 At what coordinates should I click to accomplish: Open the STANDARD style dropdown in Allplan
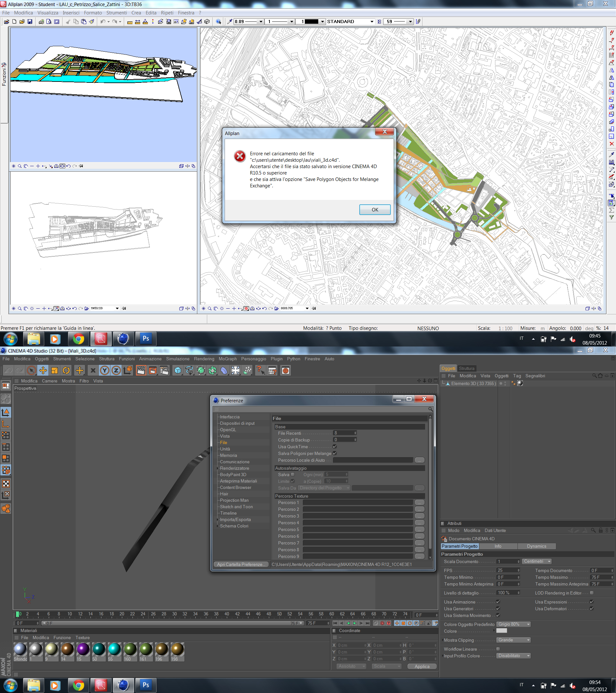coord(372,22)
